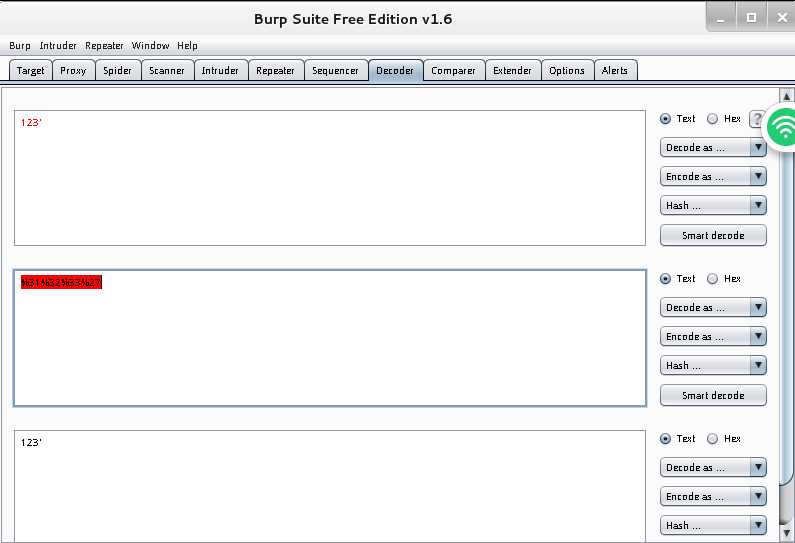
Task: Open the Window menu
Action: point(150,46)
